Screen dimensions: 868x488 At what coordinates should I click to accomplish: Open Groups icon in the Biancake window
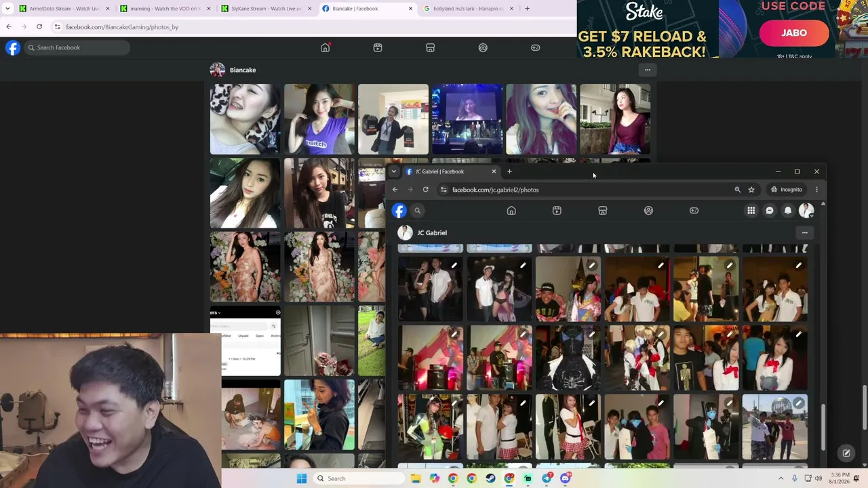(483, 47)
